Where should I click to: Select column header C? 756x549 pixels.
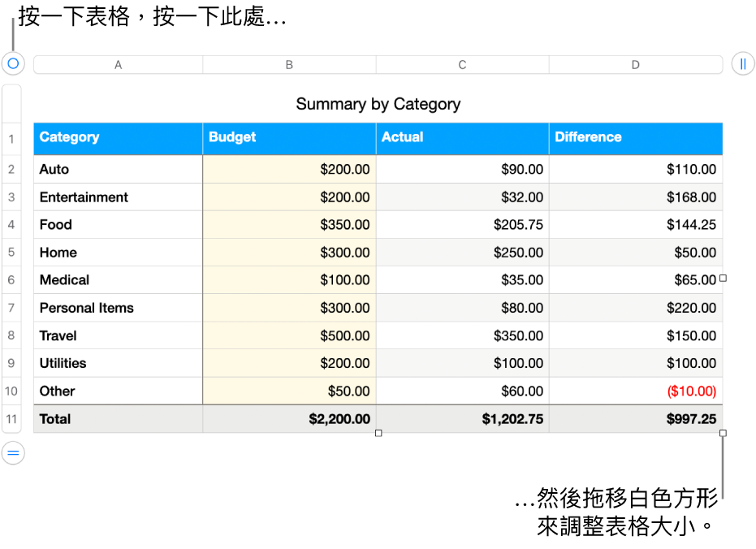coord(461,64)
